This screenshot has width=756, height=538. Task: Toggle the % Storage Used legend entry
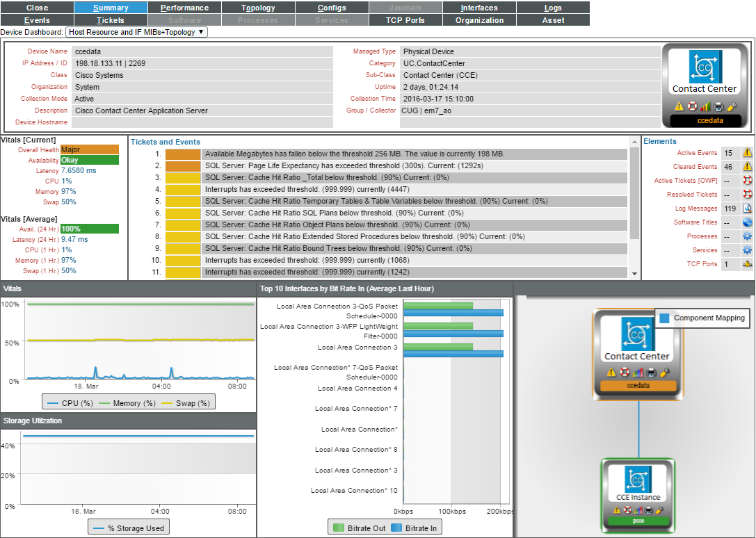pos(129,528)
